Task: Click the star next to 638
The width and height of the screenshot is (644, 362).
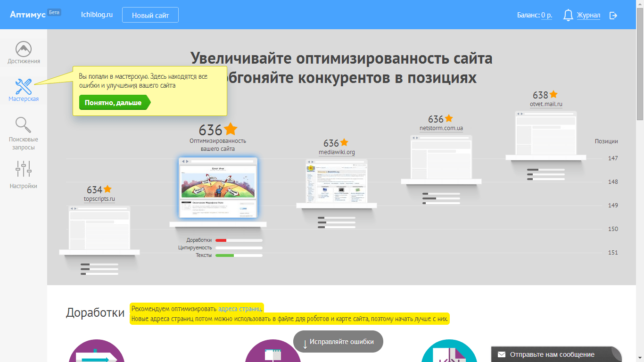Action: click(553, 94)
